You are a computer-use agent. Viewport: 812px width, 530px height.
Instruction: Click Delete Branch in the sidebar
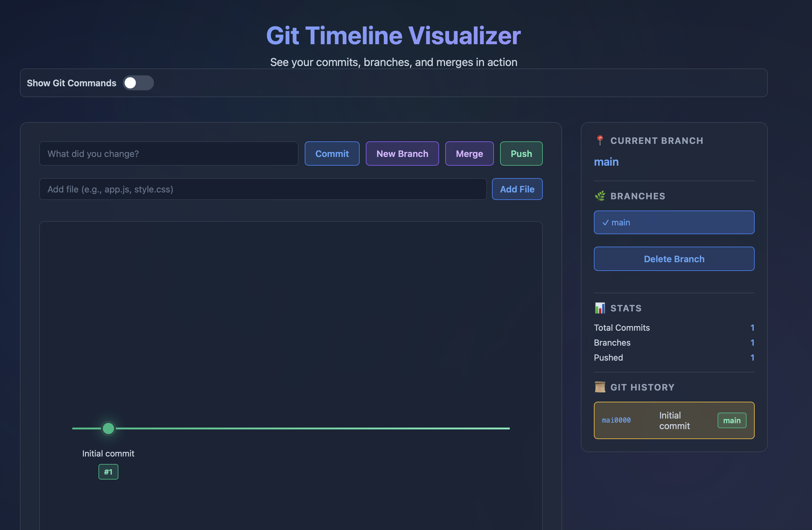point(674,258)
